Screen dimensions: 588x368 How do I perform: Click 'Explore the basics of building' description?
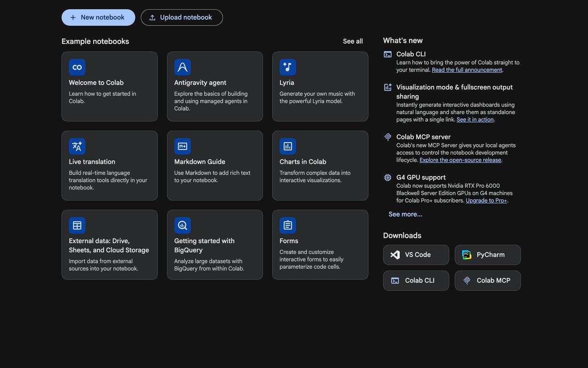[x=211, y=101]
